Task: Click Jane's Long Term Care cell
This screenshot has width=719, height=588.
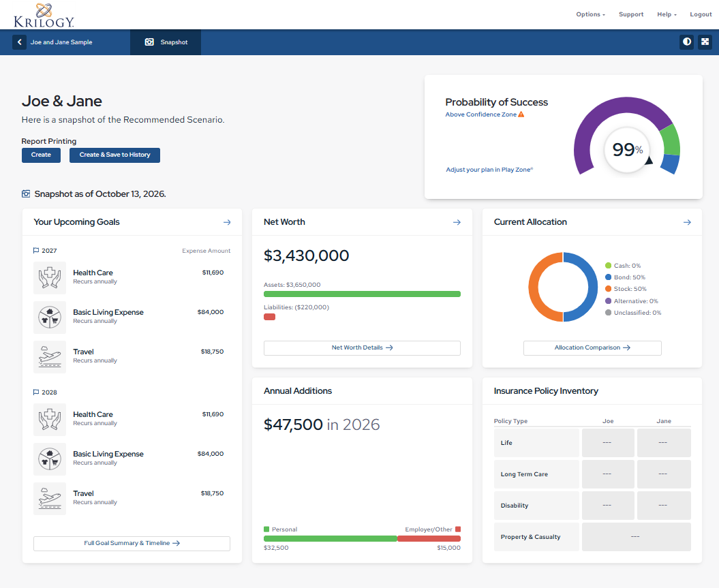Action: (664, 474)
